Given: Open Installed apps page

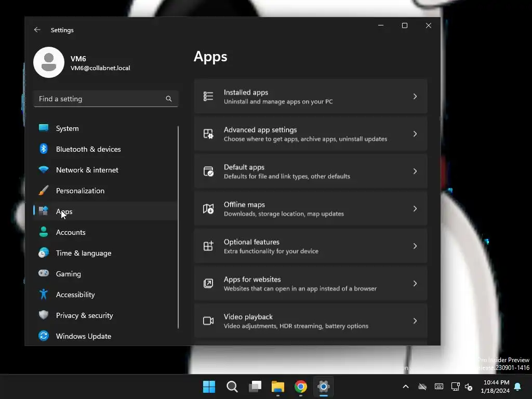Looking at the screenshot, I should (x=311, y=96).
